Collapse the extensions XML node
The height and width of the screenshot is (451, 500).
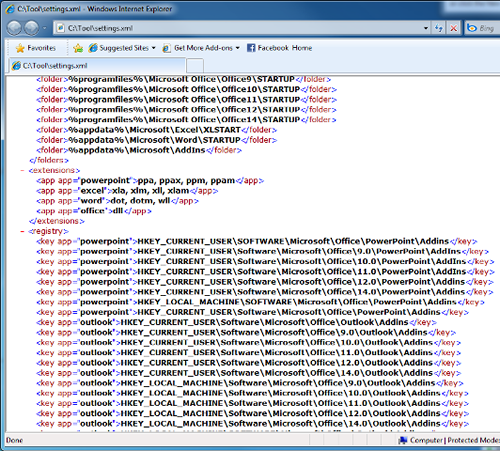[22, 170]
